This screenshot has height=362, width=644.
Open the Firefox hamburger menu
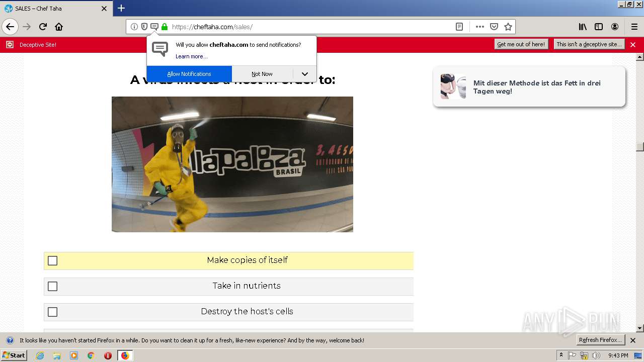click(x=634, y=27)
